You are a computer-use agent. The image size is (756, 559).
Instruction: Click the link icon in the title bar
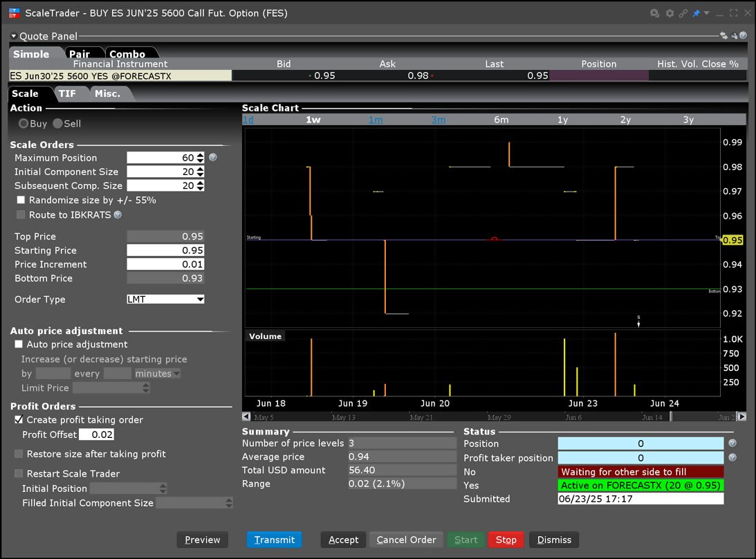pos(683,13)
